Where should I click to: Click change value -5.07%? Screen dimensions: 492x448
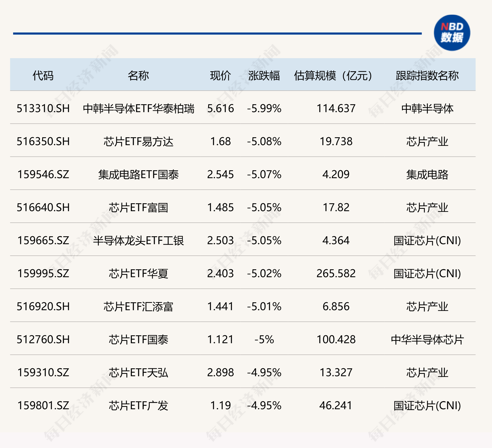(264, 174)
